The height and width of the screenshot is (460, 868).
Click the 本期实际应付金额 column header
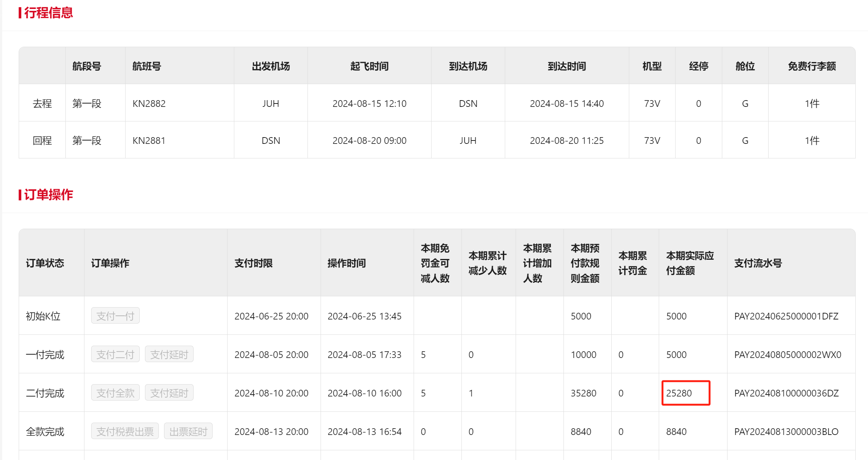689,263
